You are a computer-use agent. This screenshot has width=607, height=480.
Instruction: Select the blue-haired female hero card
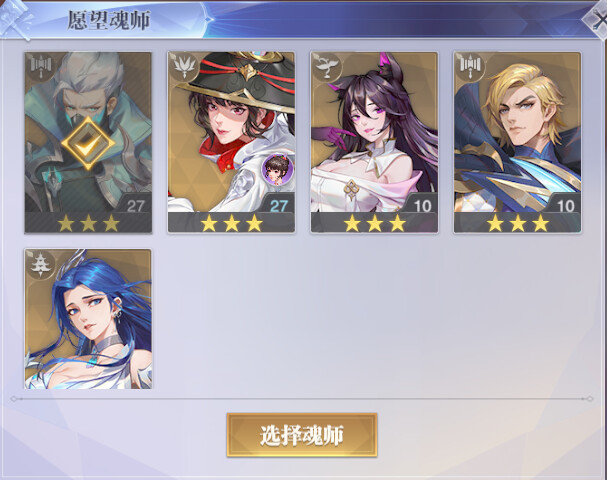coord(88,319)
